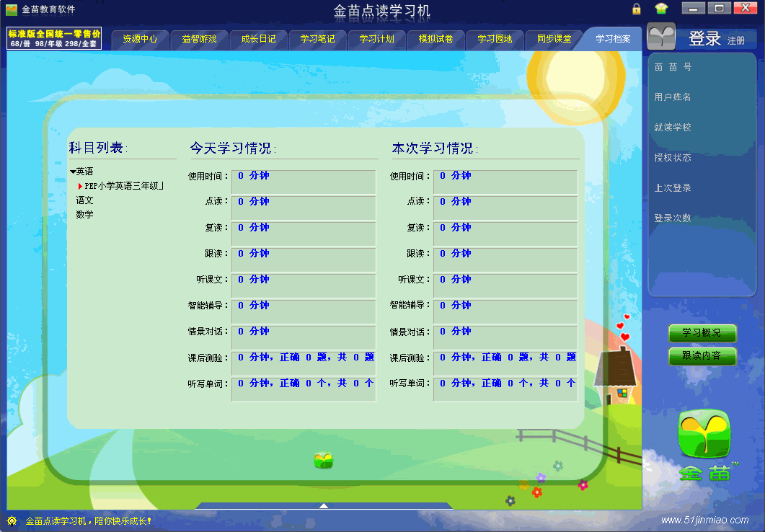The height and width of the screenshot is (532, 765).
Task: Click today's 复读 value field
Action: [x=304, y=234]
